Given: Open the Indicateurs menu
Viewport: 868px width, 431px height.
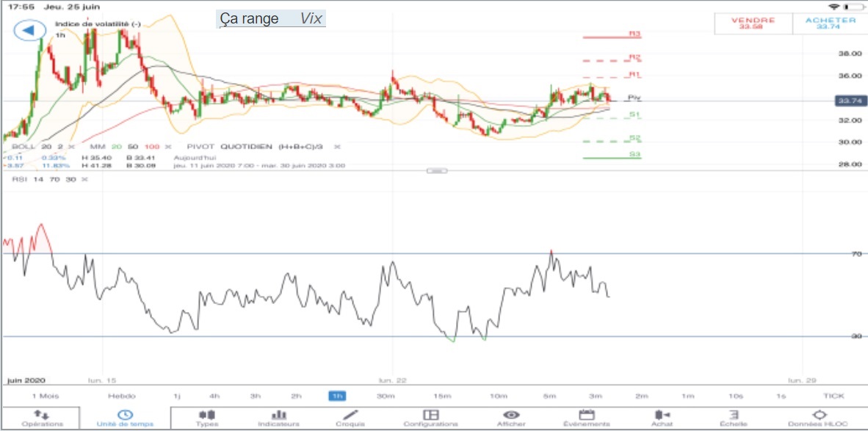Looking at the screenshot, I should pyautogui.click(x=279, y=419).
